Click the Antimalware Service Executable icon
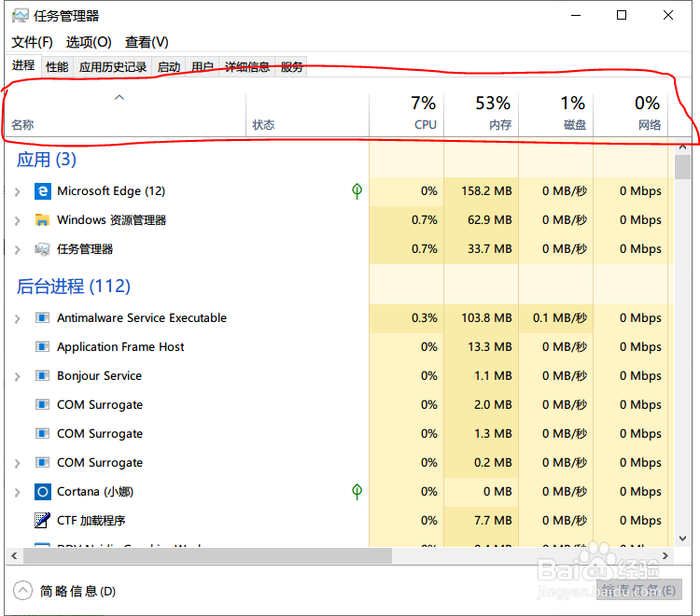The width and height of the screenshot is (700, 616). (x=42, y=318)
